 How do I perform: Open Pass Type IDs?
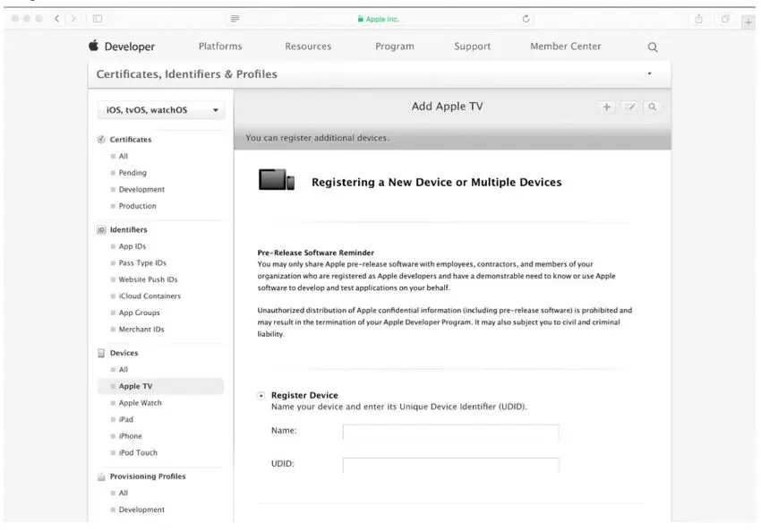click(142, 262)
